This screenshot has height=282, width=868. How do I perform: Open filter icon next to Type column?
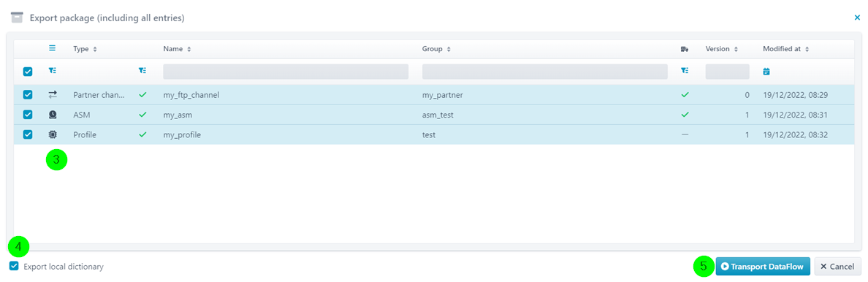pyautogui.click(x=142, y=71)
